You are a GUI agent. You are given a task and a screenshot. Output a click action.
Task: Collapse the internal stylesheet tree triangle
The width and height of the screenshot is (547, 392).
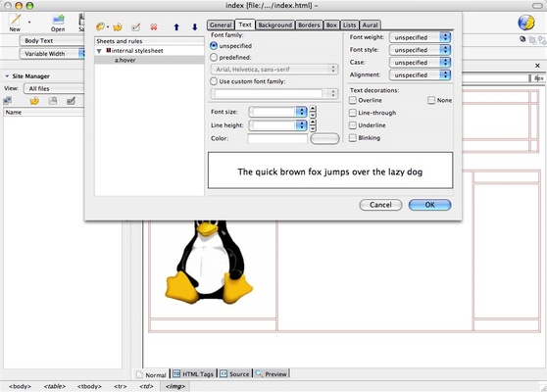[99, 51]
